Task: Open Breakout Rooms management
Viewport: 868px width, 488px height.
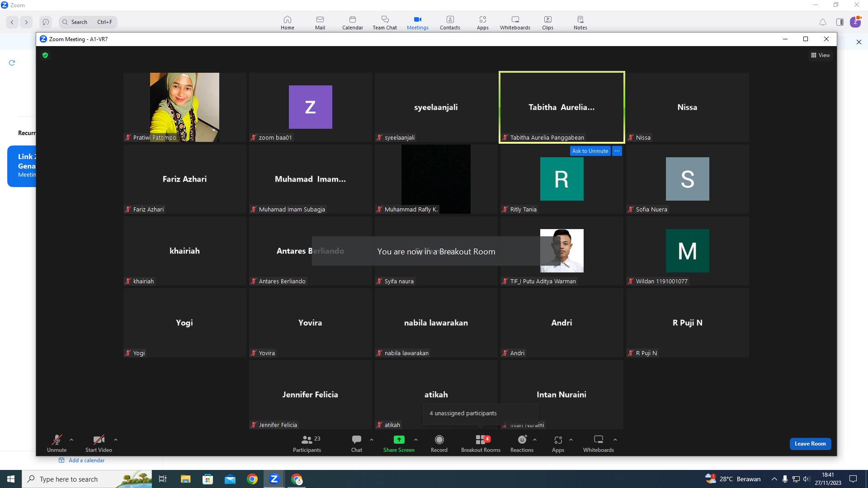Action: tap(481, 443)
